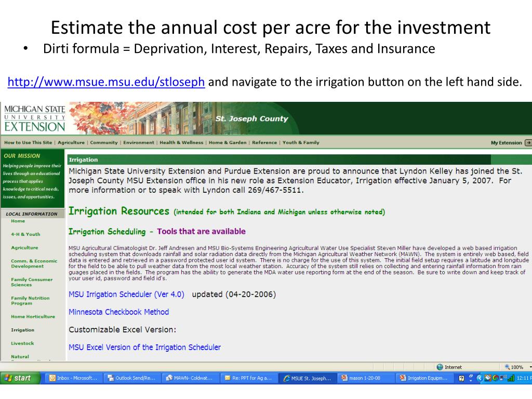Image resolution: width=532 pixels, height=399 pixels.
Task: Open the Agriculture top navigation item
Action: (71, 142)
